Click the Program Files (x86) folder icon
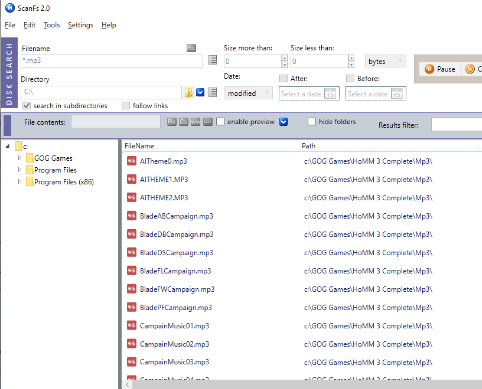This screenshot has height=389, width=482. 30,182
